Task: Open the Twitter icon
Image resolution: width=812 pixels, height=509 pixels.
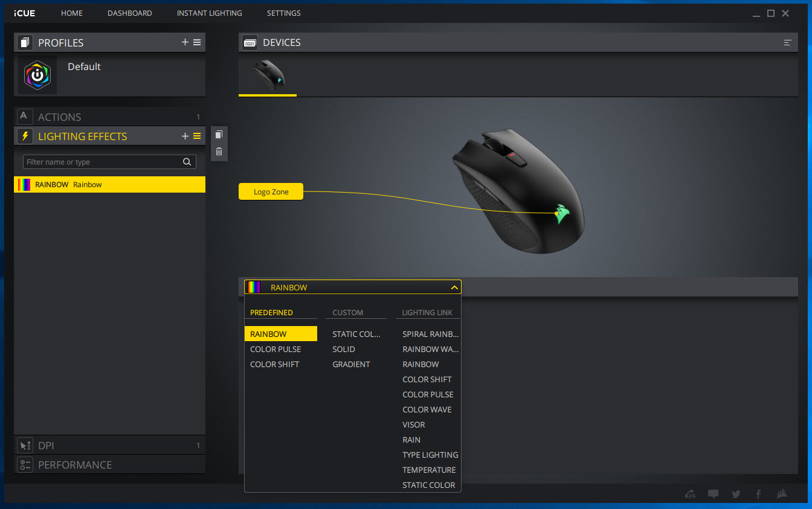Action: point(736,494)
